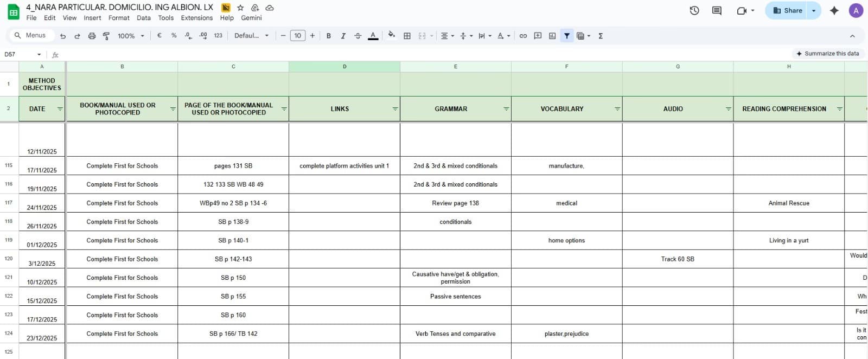The width and height of the screenshot is (868, 359).
Task: Open the Extensions menu
Action: coord(196,18)
